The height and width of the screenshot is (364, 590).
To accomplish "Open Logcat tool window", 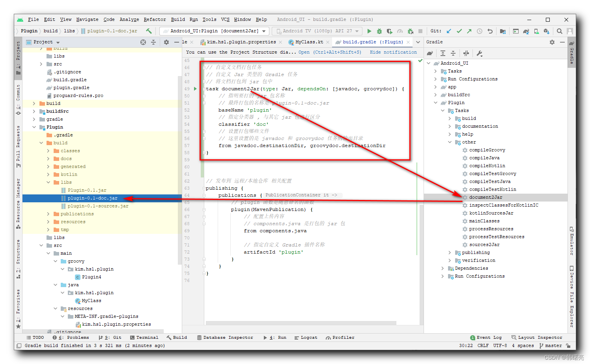I will pyautogui.click(x=306, y=338).
